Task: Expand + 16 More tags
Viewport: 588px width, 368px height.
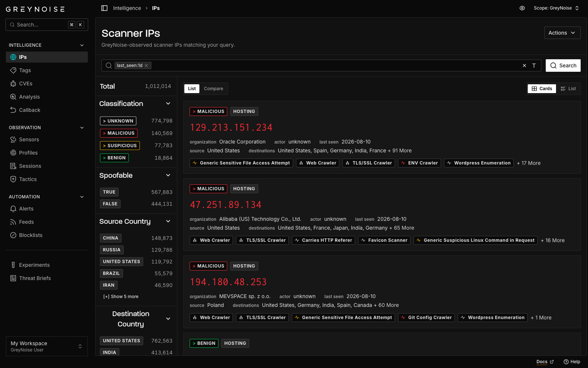Action: click(x=552, y=240)
